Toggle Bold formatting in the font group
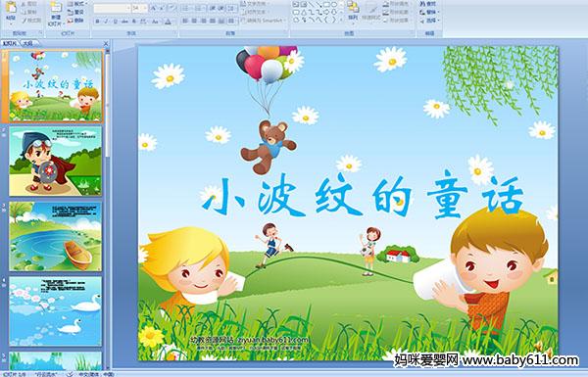588x377 pixels. coord(97,22)
